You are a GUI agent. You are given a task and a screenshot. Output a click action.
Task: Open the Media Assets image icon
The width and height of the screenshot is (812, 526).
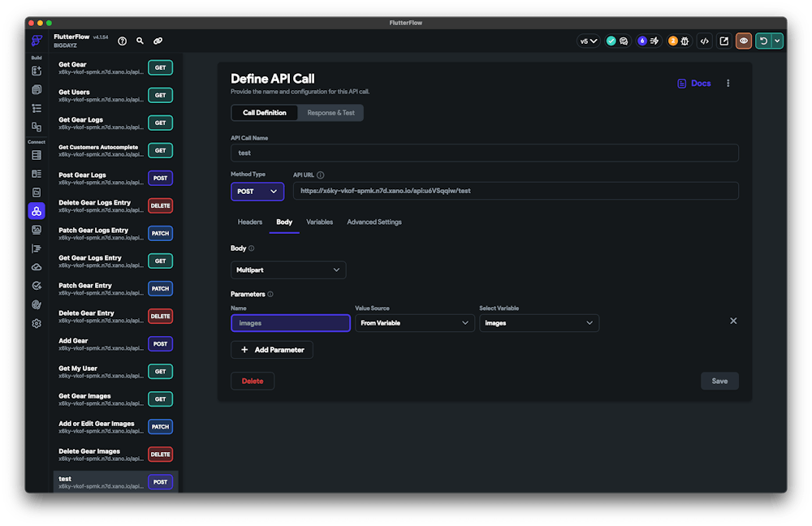pyautogui.click(x=37, y=230)
